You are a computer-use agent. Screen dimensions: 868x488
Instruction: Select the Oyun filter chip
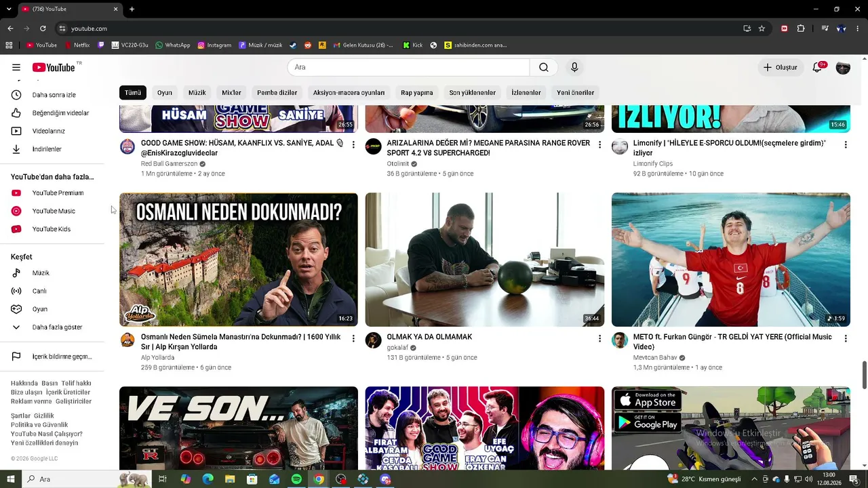coord(165,93)
